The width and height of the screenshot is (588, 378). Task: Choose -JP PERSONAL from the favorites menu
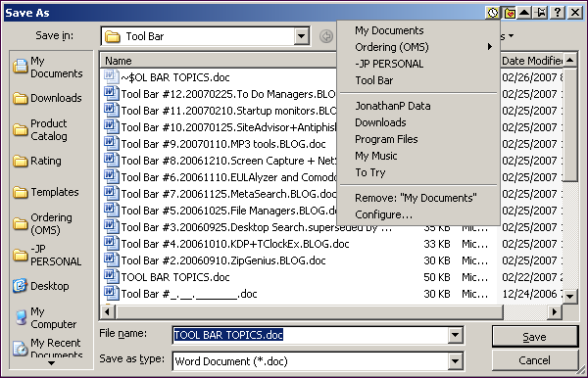tap(389, 64)
